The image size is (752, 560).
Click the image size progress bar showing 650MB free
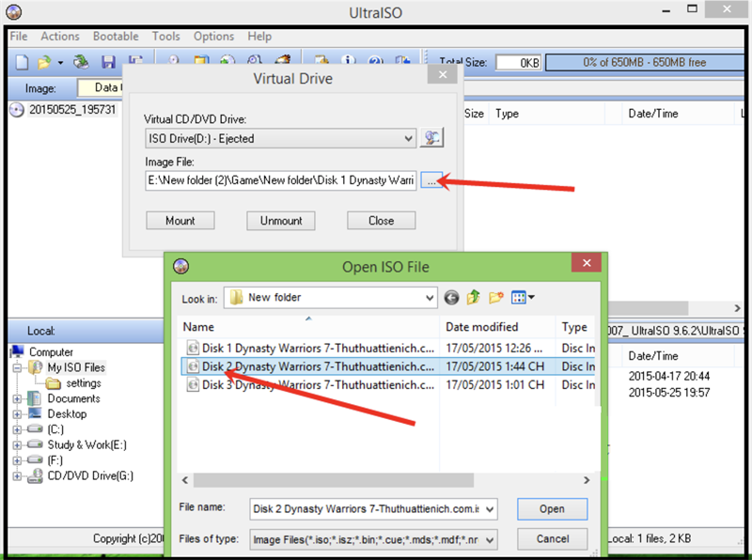pyautogui.click(x=644, y=61)
